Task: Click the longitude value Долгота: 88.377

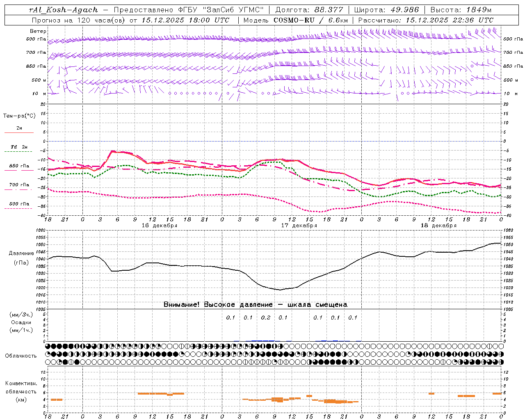Action: (x=309, y=10)
